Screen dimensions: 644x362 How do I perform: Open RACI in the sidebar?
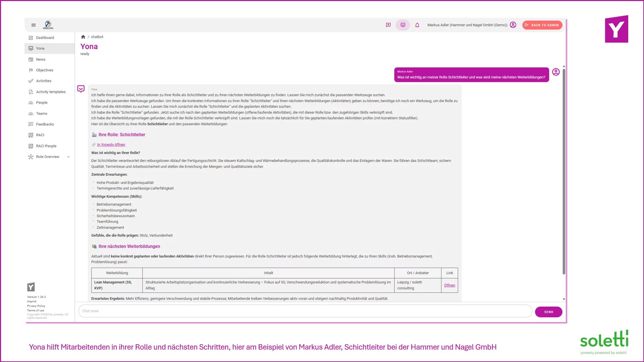[x=50, y=135]
